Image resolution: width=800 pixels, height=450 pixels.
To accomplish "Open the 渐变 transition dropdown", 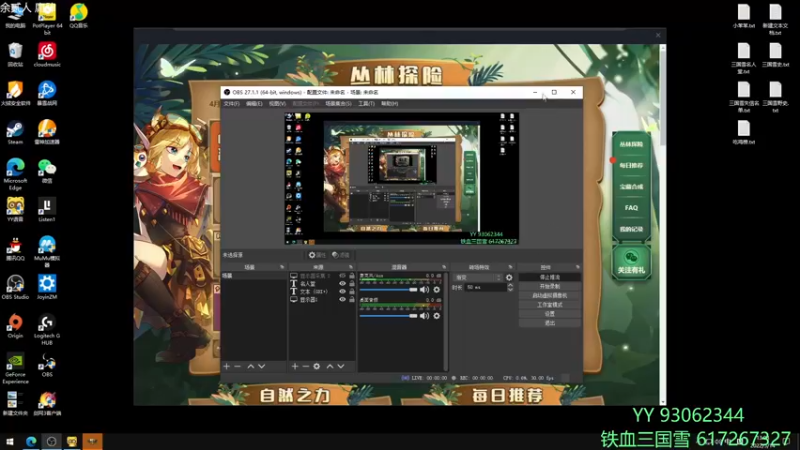I will [x=478, y=278].
